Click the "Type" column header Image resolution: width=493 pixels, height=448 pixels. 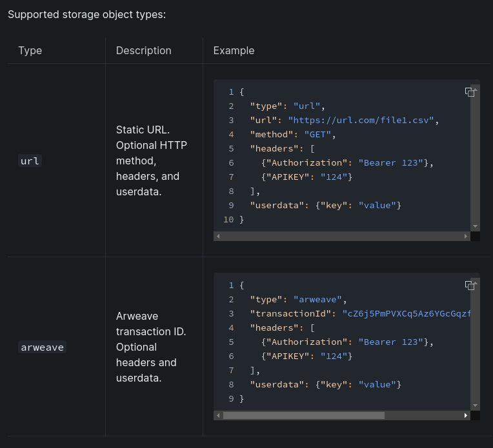tap(30, 50)
